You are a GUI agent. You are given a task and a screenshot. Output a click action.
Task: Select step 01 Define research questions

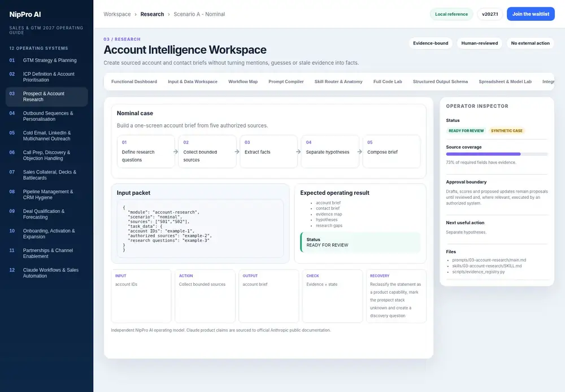146,151
